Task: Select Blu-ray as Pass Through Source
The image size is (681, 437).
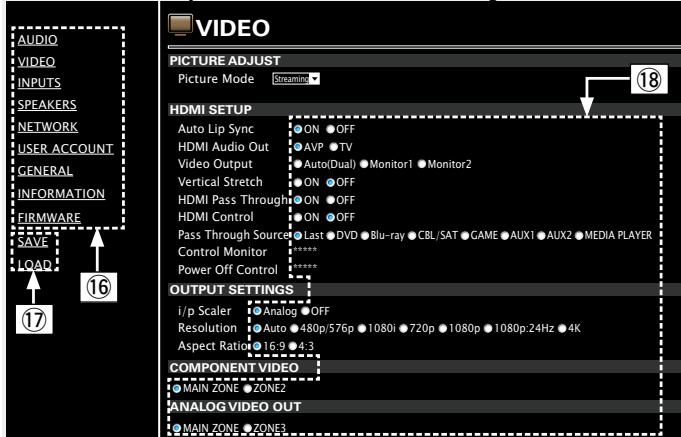Action: coord(365,235)
